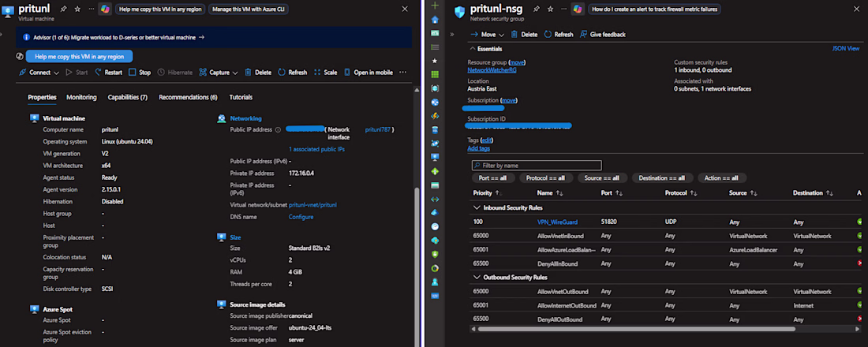The width and height of the screenshot is (868, 347).
Task: Open the Action == all filter pill
Action: 722,178
